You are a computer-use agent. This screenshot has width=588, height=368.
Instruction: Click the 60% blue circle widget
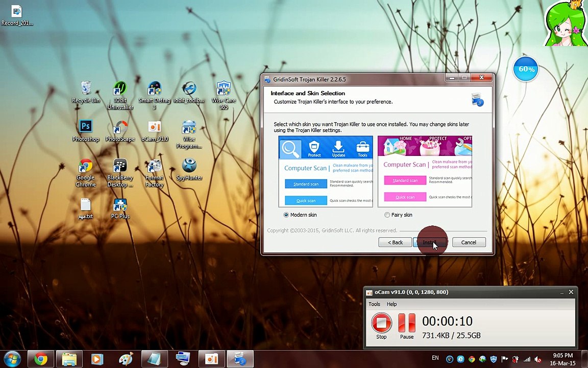pyautogui.click(x=526, y=69)
